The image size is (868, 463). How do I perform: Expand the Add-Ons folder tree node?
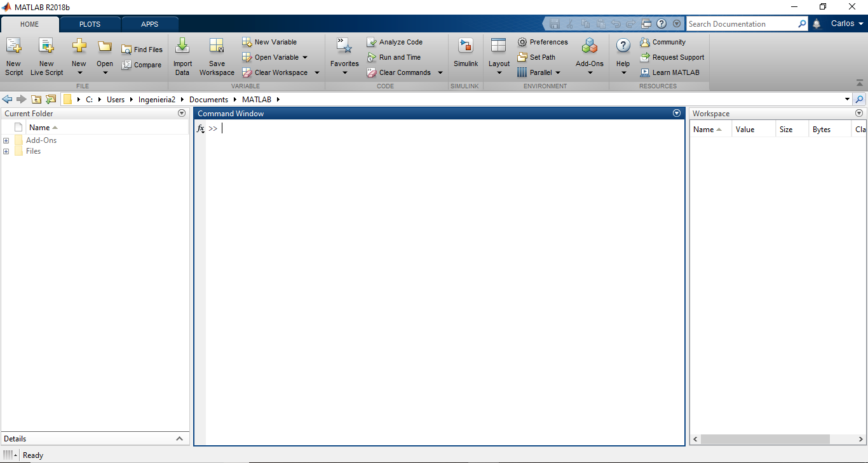6,140
